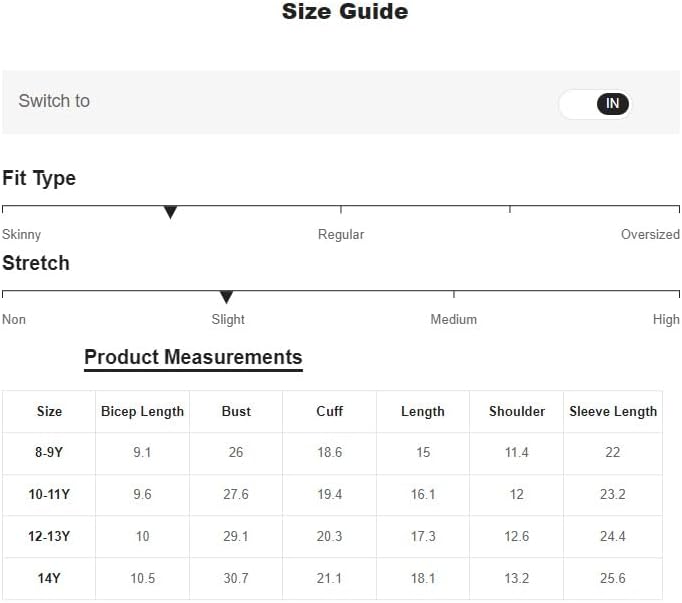Toggle the IN unit switch

[x=596, y=103]
